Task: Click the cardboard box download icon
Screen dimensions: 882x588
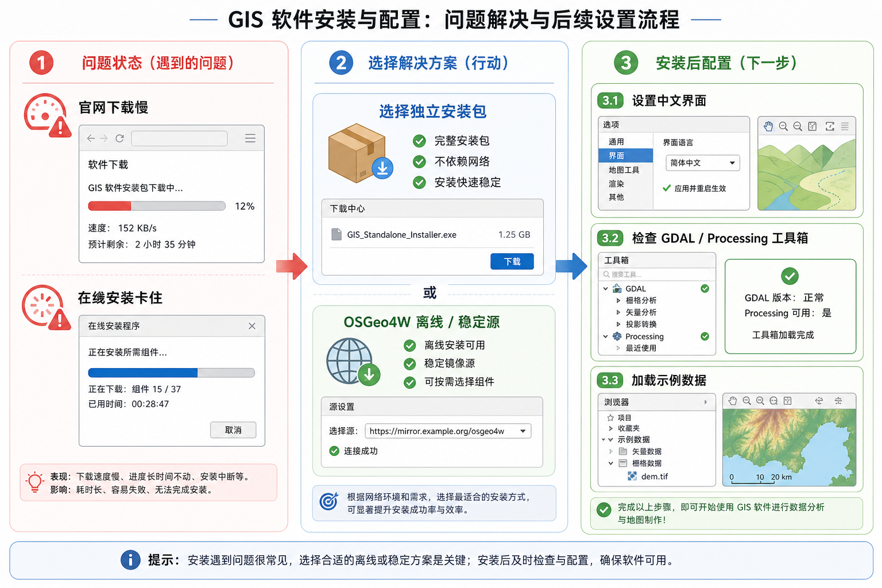Action: (359, 153)
